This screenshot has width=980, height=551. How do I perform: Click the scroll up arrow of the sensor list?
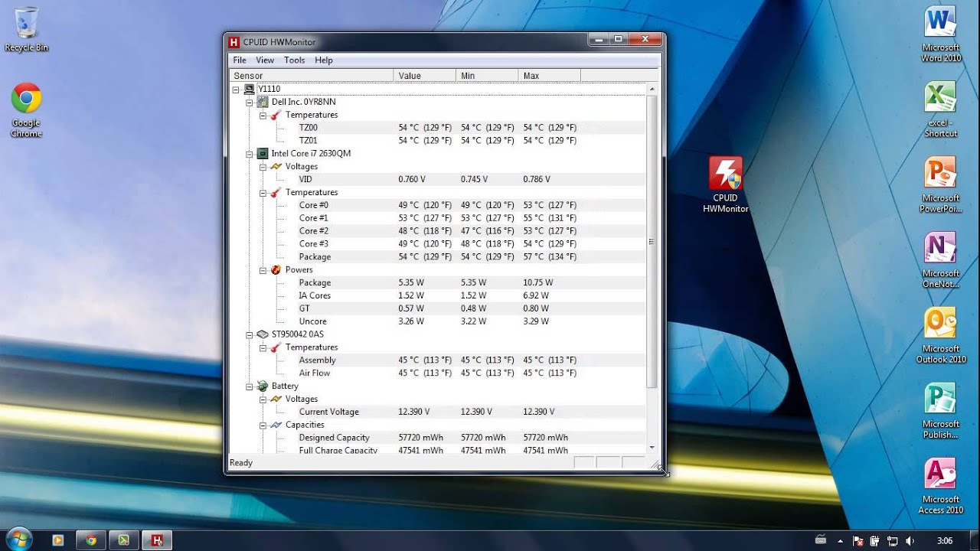(652, 89)
